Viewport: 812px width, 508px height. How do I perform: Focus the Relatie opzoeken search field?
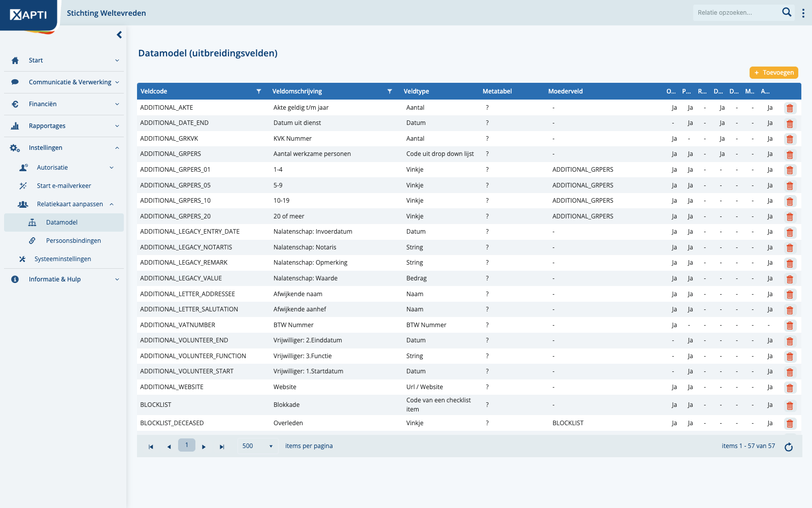736,13
